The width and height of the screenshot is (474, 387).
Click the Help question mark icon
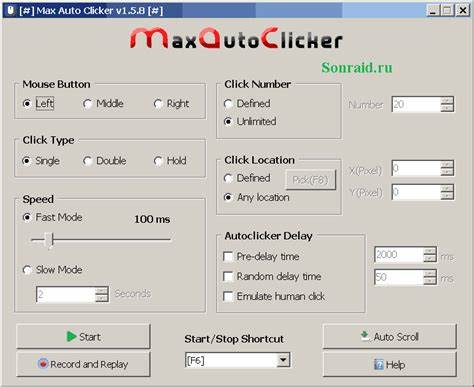[x=379, y=365]
